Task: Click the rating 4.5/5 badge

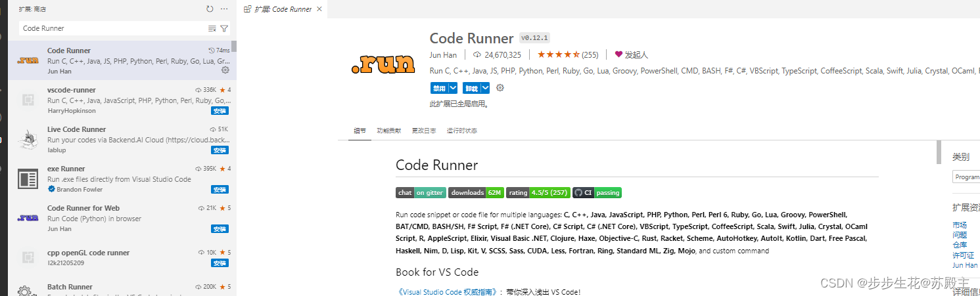Action: (x=538, y=192)
